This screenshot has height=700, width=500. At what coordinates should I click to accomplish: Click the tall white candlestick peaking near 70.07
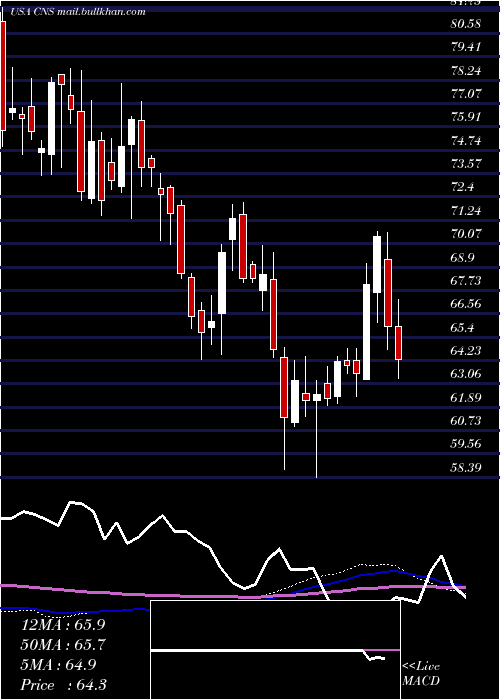pyautogui.click(x=377, y=264)
